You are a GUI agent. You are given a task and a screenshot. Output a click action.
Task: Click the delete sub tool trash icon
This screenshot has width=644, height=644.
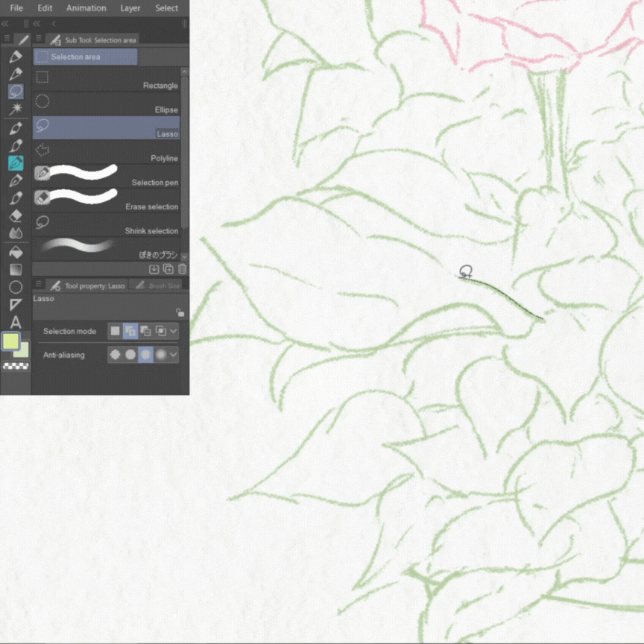(183, 269)
